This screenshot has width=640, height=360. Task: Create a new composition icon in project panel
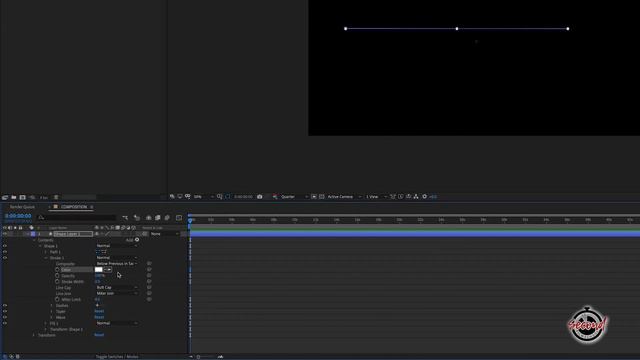(22, 197)
